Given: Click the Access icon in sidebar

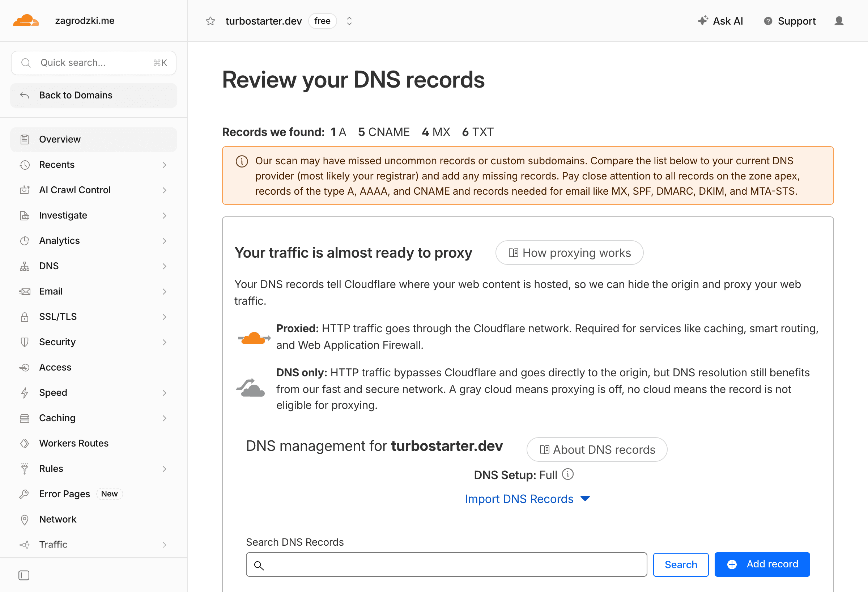Looking at the screenshot, I should tap(25, 367).
